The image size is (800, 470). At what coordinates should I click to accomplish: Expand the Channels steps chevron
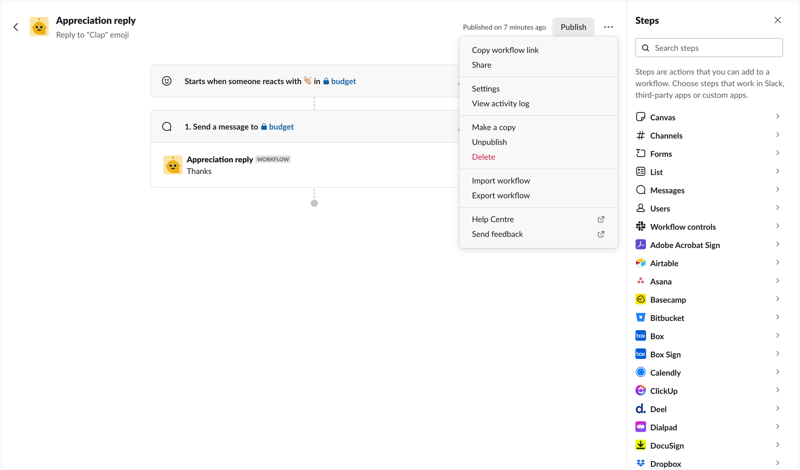(x=778, y=135)
